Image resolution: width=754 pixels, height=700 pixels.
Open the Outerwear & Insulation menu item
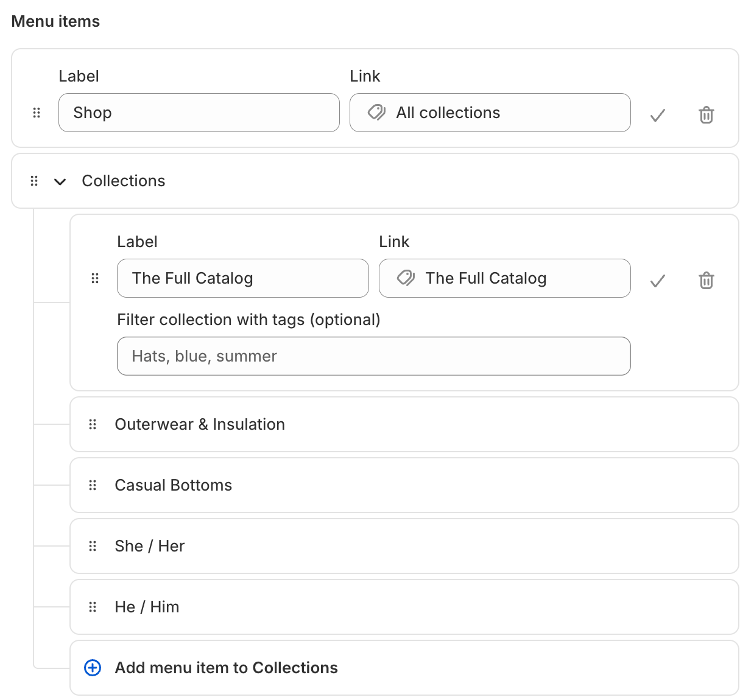(x=404, y=424)
